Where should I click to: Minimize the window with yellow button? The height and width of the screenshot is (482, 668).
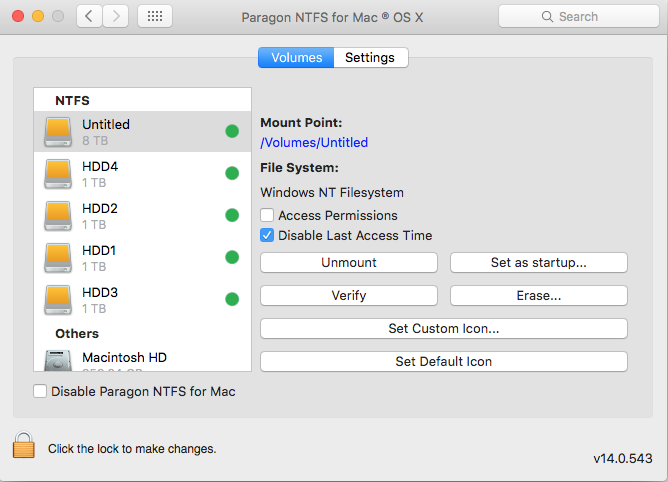pyautogui.click(x=38, y=16)
